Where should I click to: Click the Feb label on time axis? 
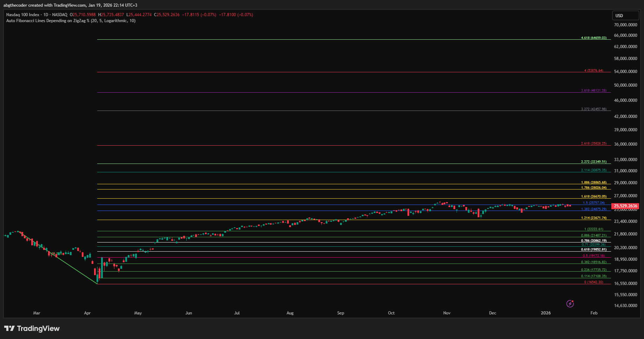pyautogui.click(x=594, y=313)
